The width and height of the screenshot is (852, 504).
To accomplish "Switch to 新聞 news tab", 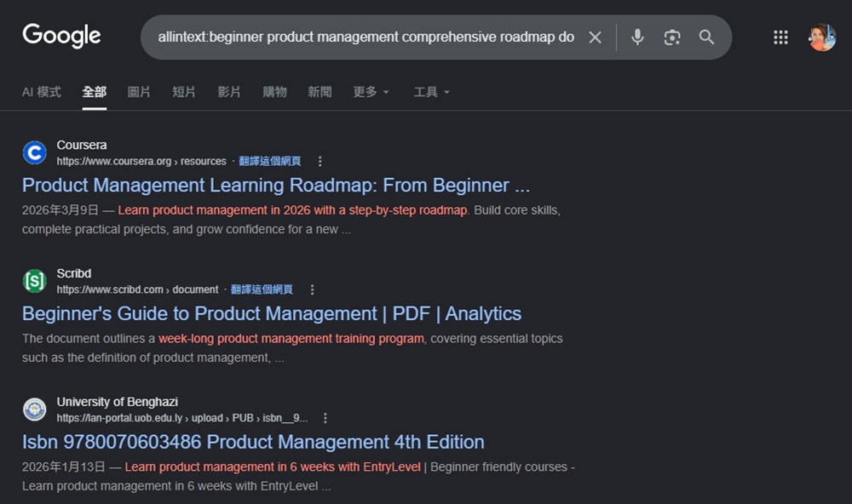I will coord(319,92).
